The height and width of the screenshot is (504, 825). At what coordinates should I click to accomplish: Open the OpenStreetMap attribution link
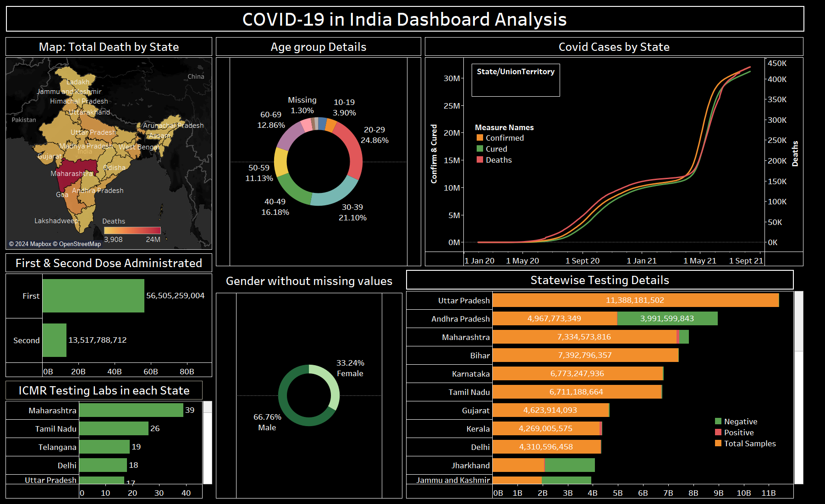(77, 244)
